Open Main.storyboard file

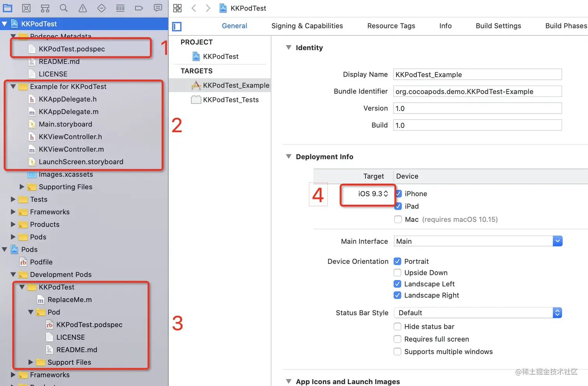pos(65,124)
